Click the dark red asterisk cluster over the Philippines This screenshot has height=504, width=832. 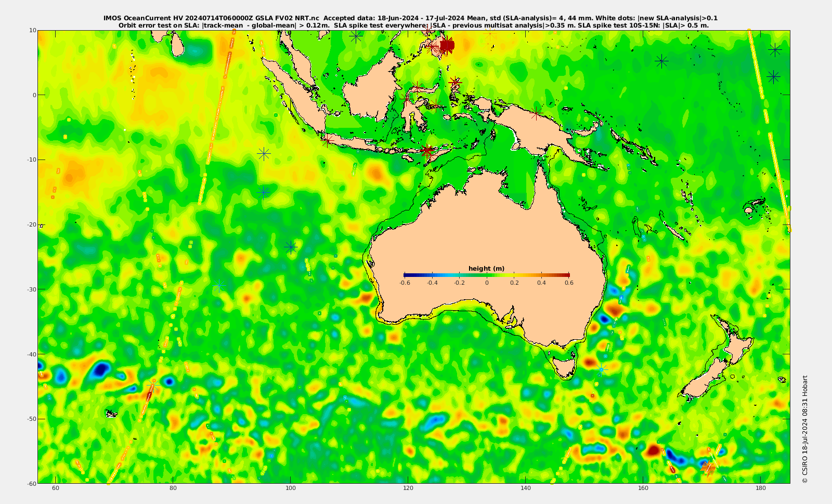point(447,46)
